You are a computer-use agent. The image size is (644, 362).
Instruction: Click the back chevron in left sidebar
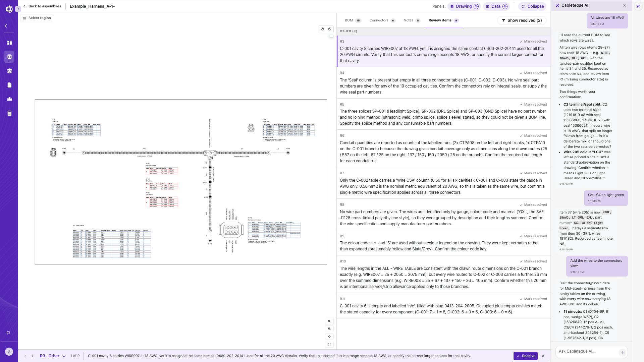[6, 26]
